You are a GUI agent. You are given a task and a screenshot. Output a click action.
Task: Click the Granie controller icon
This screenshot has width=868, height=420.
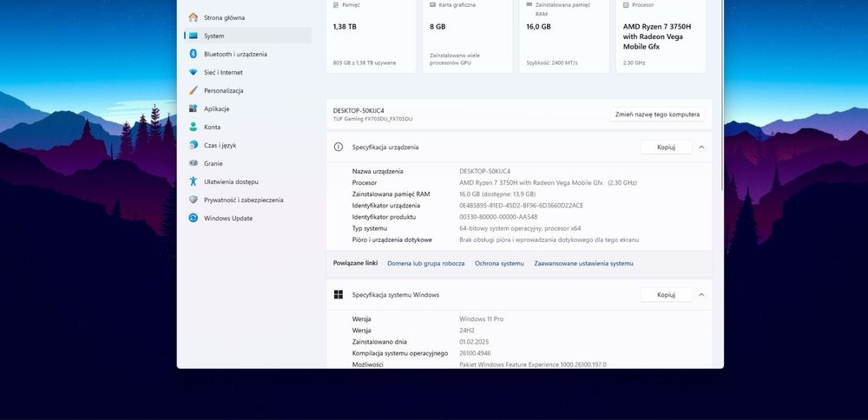click(194, 163)
